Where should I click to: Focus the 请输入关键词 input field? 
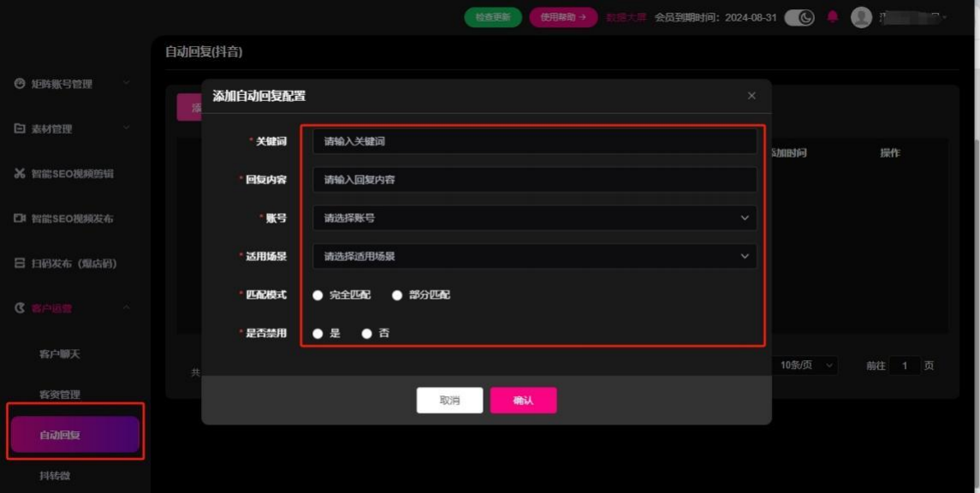[534, 141]
